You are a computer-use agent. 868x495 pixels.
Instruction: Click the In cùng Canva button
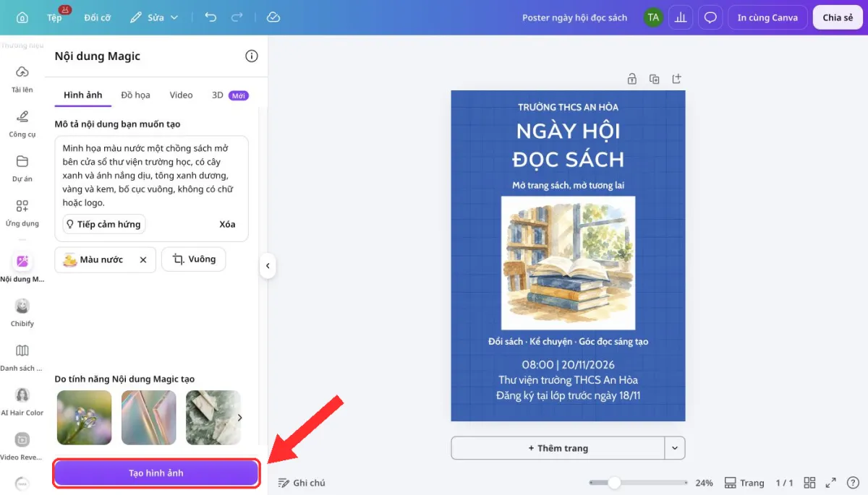pos(767,17)
